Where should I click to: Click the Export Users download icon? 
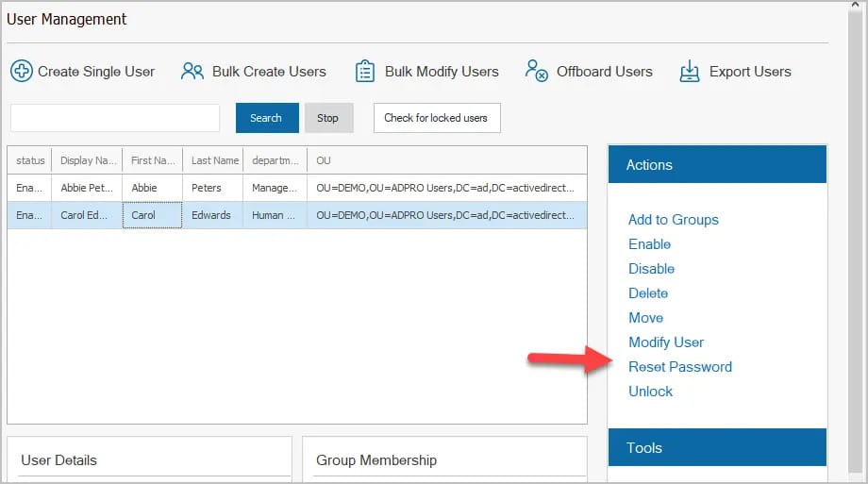tap(689, 71)
